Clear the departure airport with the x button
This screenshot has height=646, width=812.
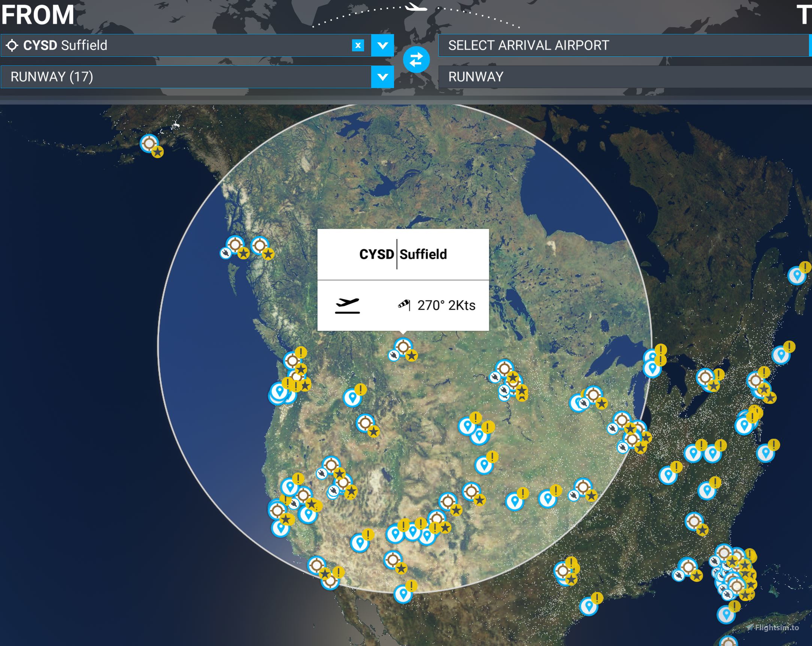click(x=358, y=45)
